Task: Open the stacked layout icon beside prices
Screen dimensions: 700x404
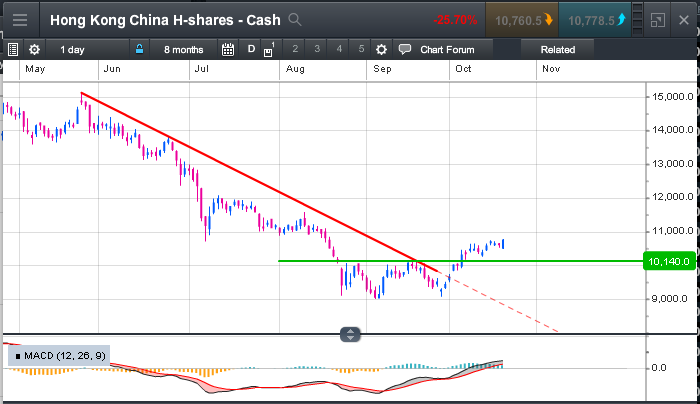Action: click(x=638, y=20)
